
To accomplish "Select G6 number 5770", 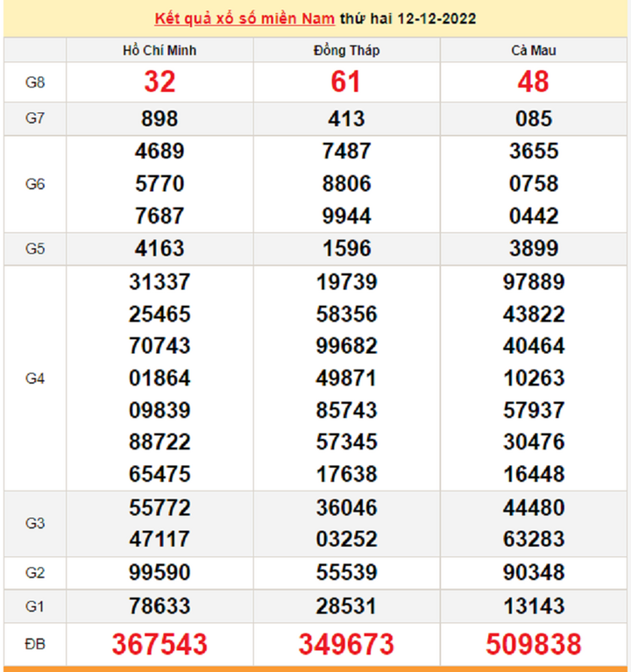I will [160, 184].
